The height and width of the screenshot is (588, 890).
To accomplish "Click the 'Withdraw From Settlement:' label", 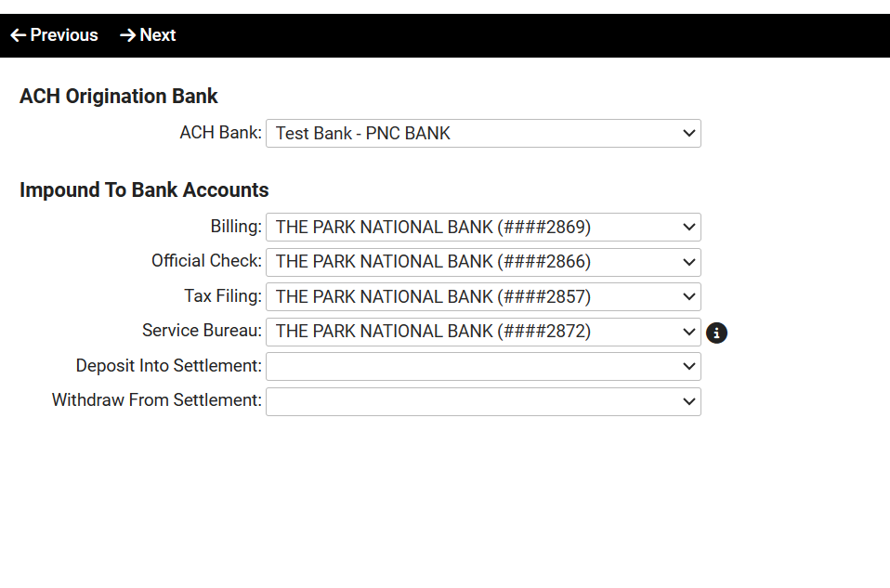I will coord(156,401).
